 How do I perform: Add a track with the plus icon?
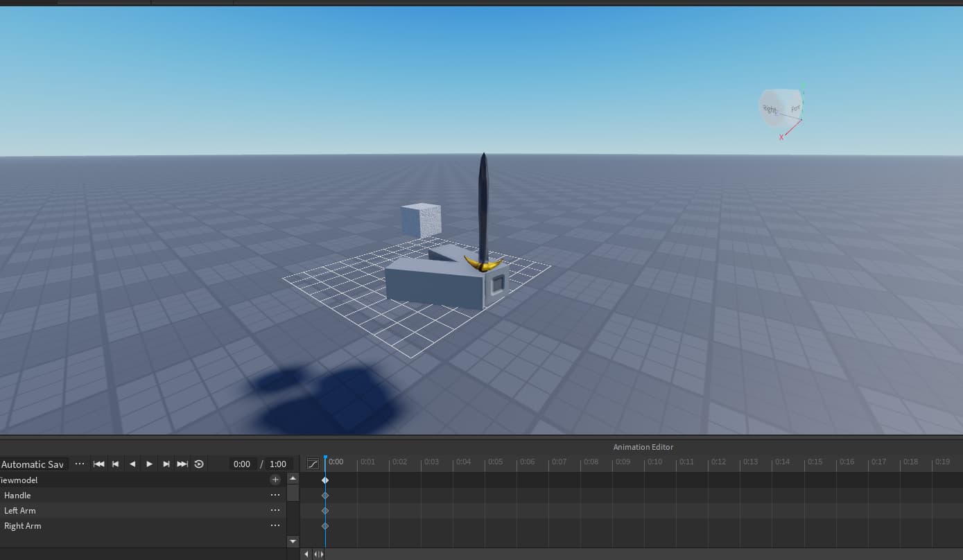click(x=275, y=480)
